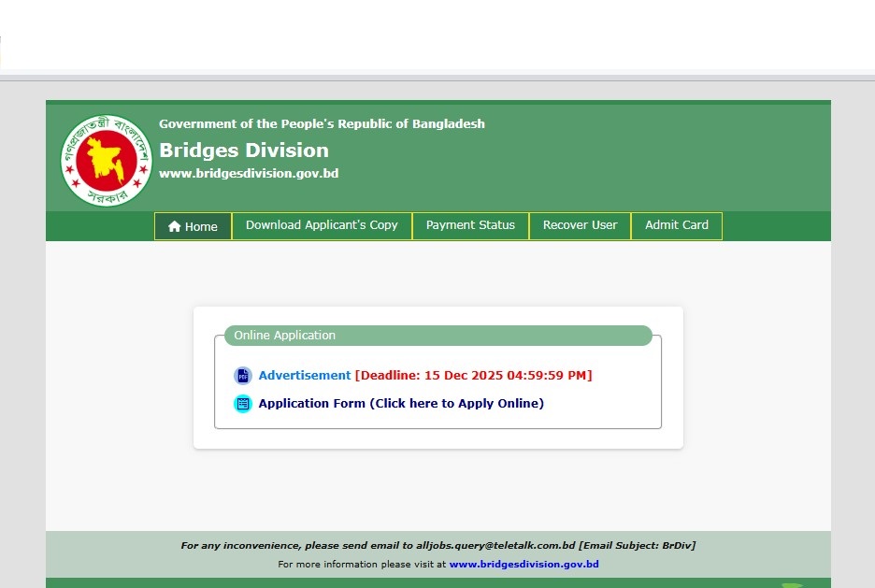This screenshot has width=875, height=588.
Task: Open Download Applicant's Copy page
Action: tap(322, 225)
